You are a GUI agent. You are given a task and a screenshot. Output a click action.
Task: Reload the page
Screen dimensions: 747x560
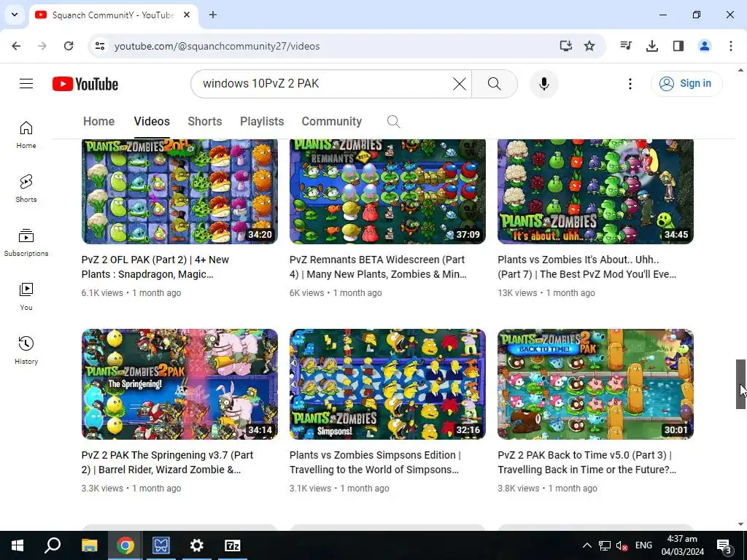[x=69, y=46]
